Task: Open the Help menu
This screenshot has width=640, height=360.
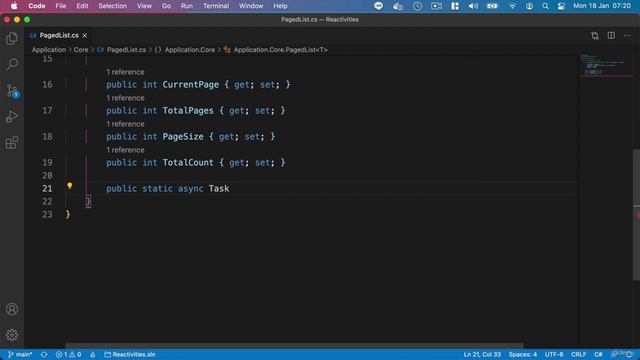Action: tap(280, 6)
